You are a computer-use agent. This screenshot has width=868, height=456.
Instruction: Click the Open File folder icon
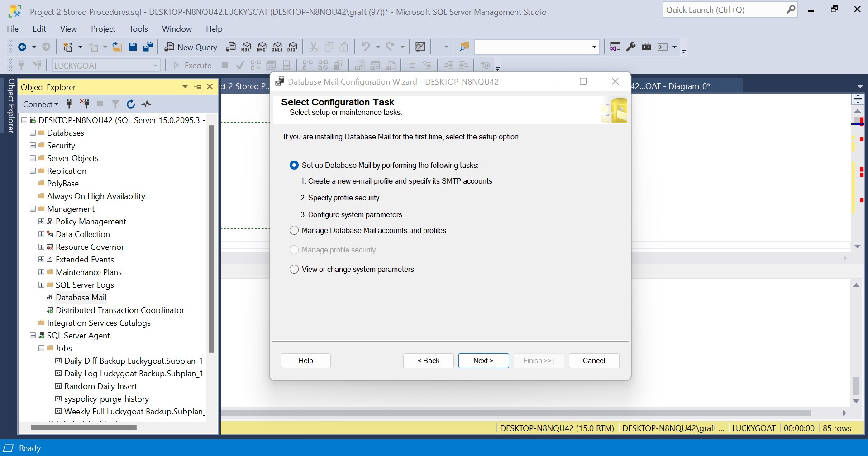(x=117, y=47)
